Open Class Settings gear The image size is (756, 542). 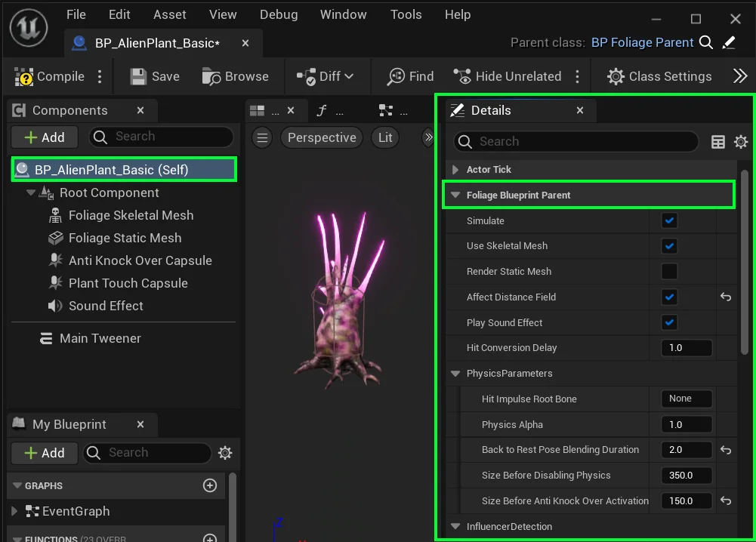click(x=616, y=76)
